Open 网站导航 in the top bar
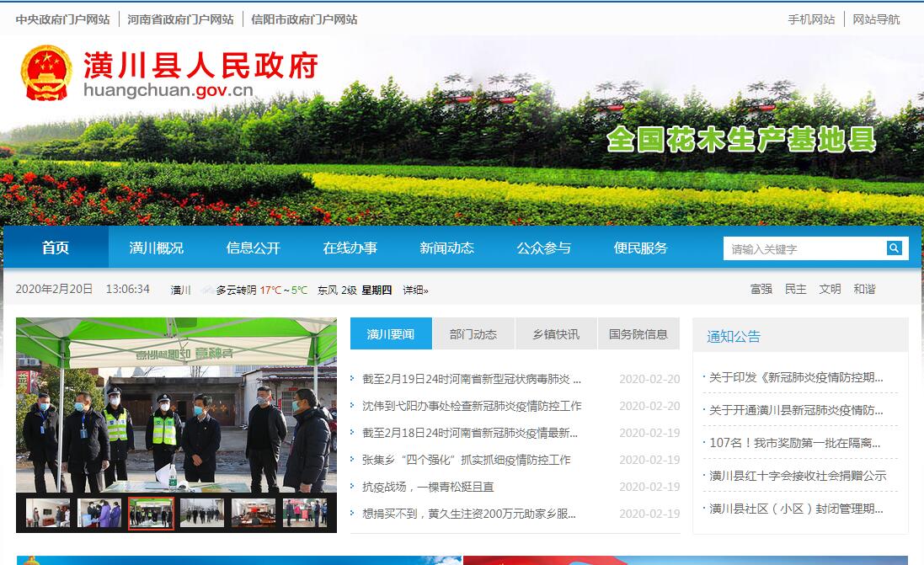The height and width of the screenshot is (565, 924). pos(876,19)
